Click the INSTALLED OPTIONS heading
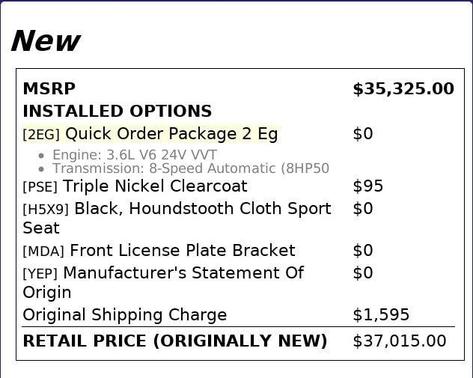This screenshot has width=473, height=378. coord(117,111)
